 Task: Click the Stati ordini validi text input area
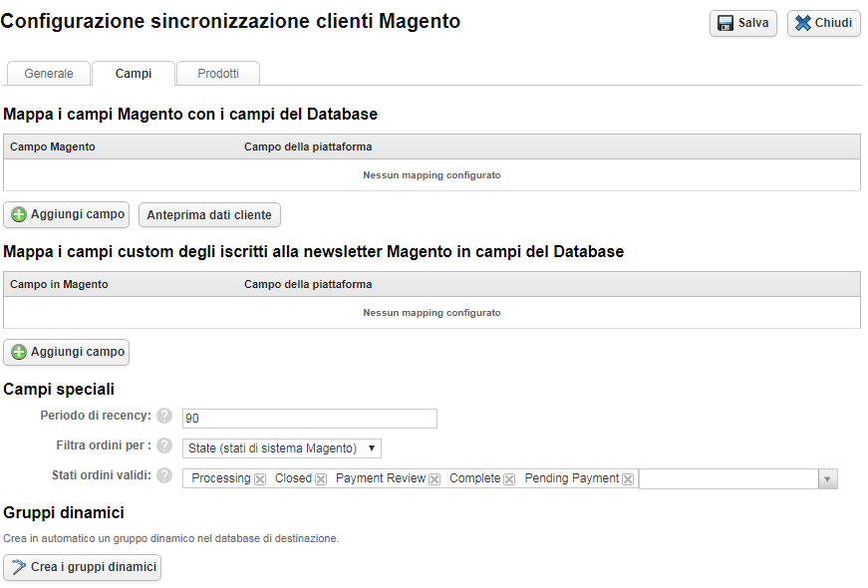click(728, 479)
